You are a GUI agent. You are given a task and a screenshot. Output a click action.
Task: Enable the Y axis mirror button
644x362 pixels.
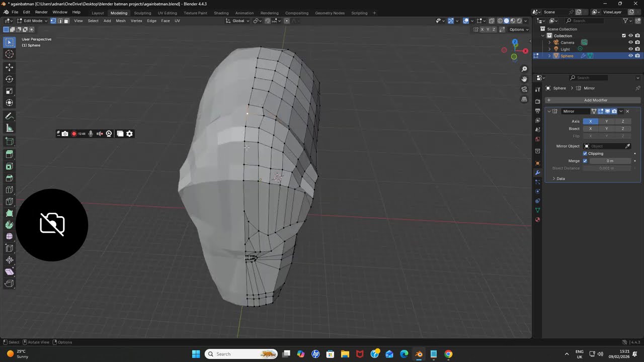point(606,121)
